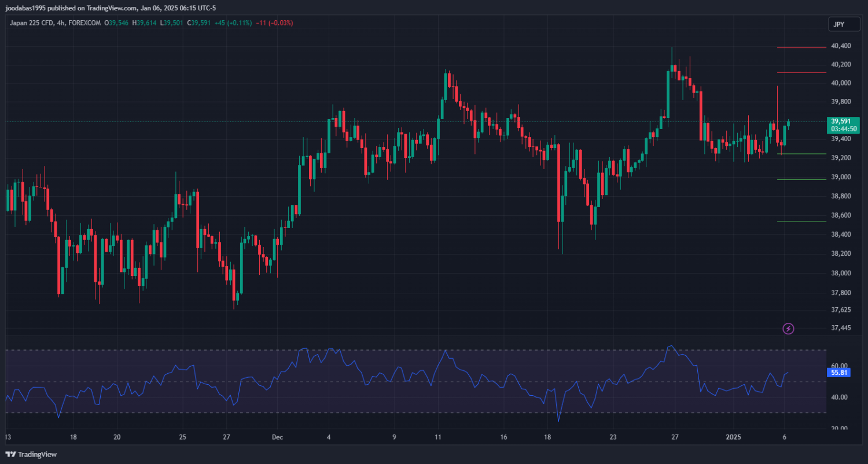Select the topmost red horizontal line
The image size is (868, 464).
tap(801, 47)
